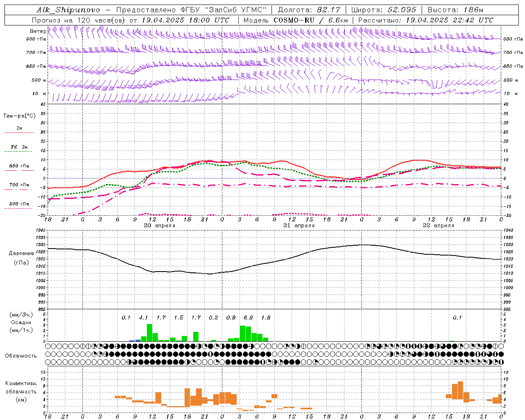Click the Осадки precipitation label
This screenshot has height=420, width=525.
click(x=21, y=322)
